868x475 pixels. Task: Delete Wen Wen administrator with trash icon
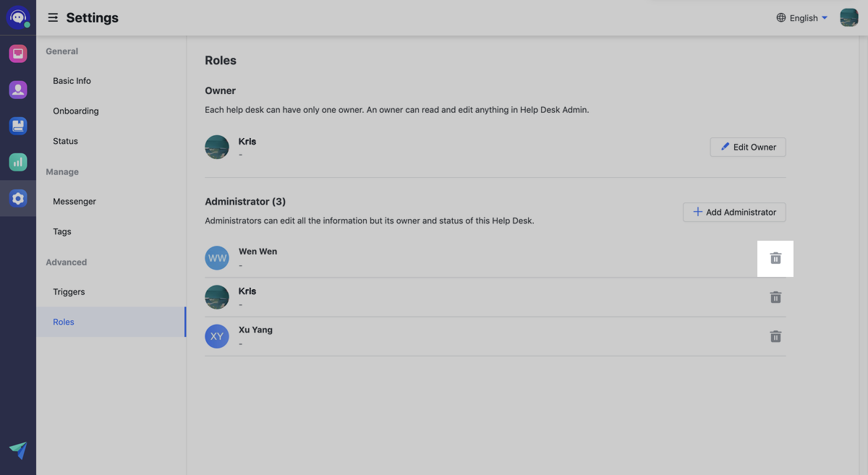[775, 258]
